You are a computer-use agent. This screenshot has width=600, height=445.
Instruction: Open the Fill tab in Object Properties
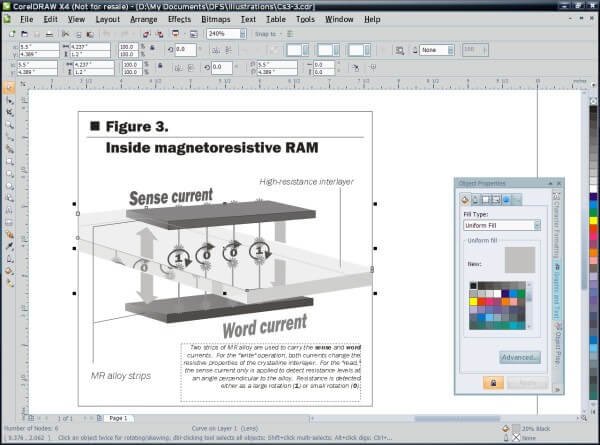point(465,199)
